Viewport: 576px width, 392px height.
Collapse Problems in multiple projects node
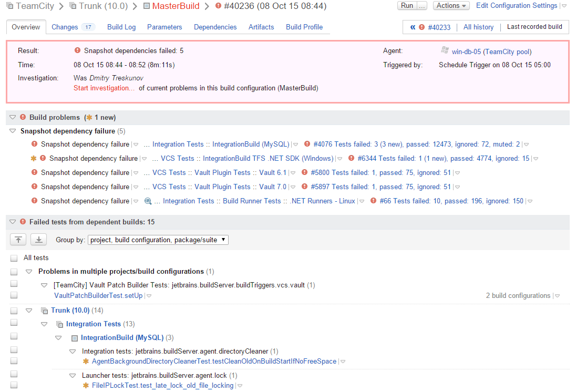29,272
